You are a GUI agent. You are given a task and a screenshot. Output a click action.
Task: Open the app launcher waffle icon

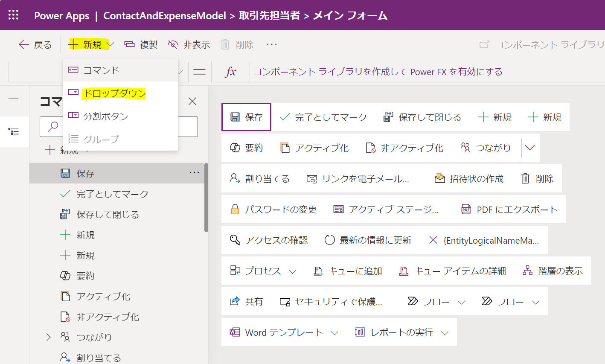point(13,15)
